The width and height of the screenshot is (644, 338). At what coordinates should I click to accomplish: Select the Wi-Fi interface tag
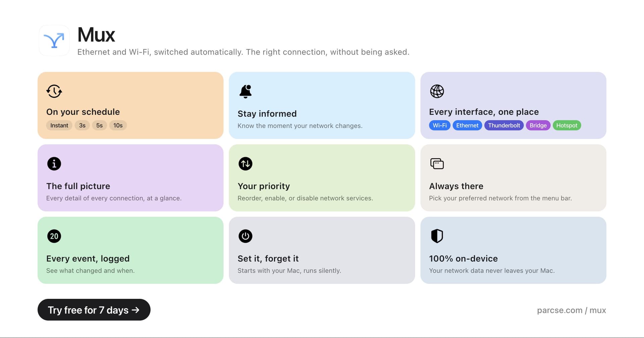pyautogui.click(x=439, y=125)
